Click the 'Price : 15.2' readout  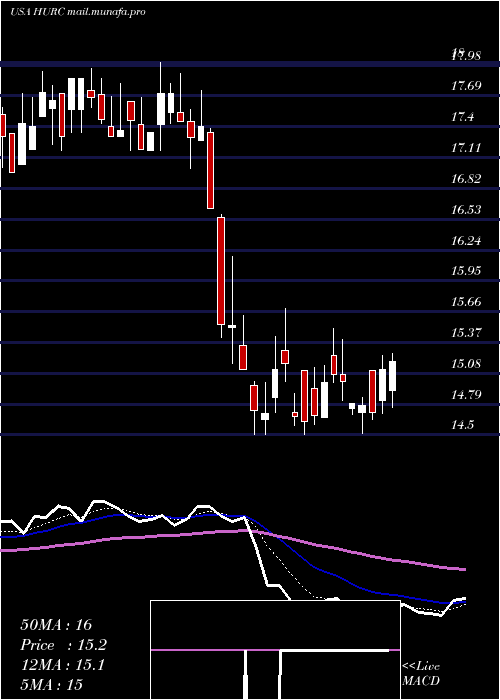point(63,645)
